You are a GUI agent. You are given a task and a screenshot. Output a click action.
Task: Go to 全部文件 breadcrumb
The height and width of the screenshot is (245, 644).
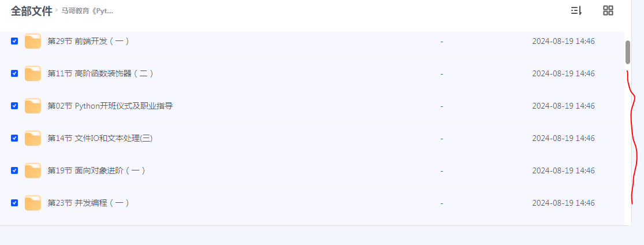point(31,11)
